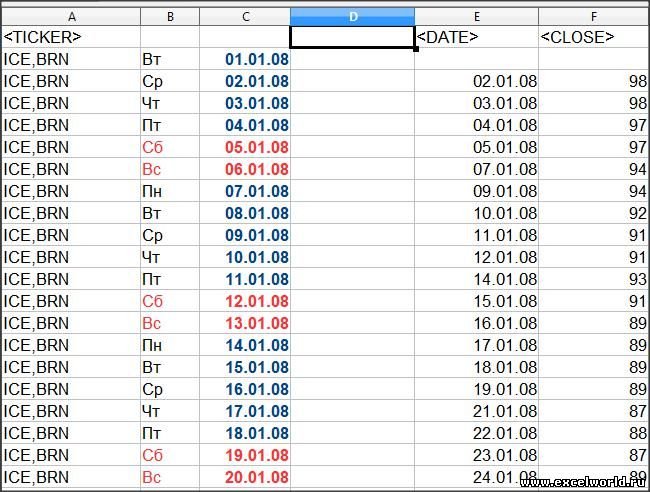The width and height of the screenshot is (650, 492).
Task: Select cell 09.01.08 in column C
Action: click(x=245, y=235)
